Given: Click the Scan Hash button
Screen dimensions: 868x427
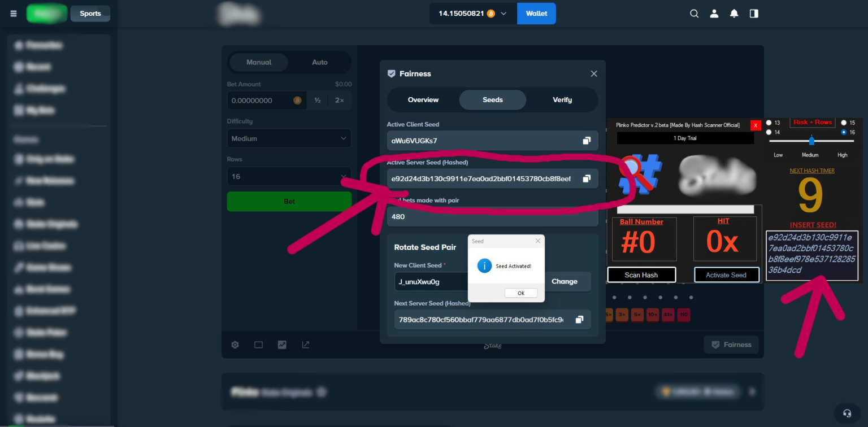Looking at the screenshot, I should (x=641, y=275).
